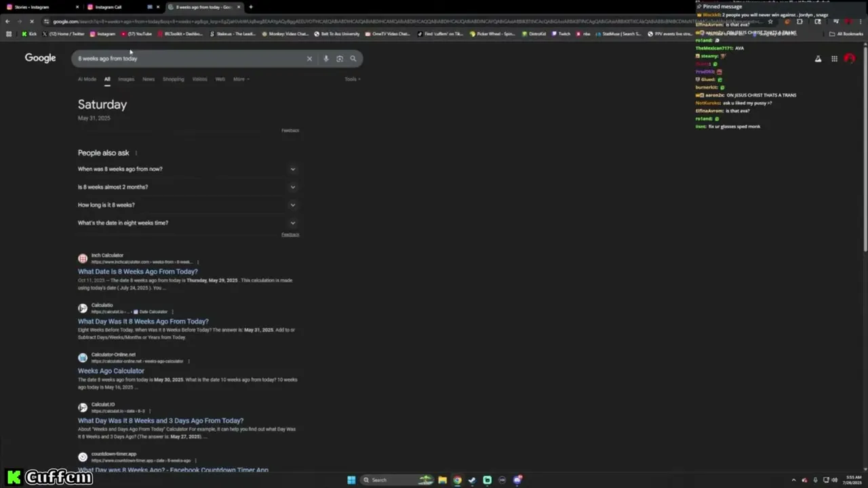Open 'What Day Was It 8 Weeks Ago From Today?'
This screenshot has width=868, height=488.
pos(143,321)
